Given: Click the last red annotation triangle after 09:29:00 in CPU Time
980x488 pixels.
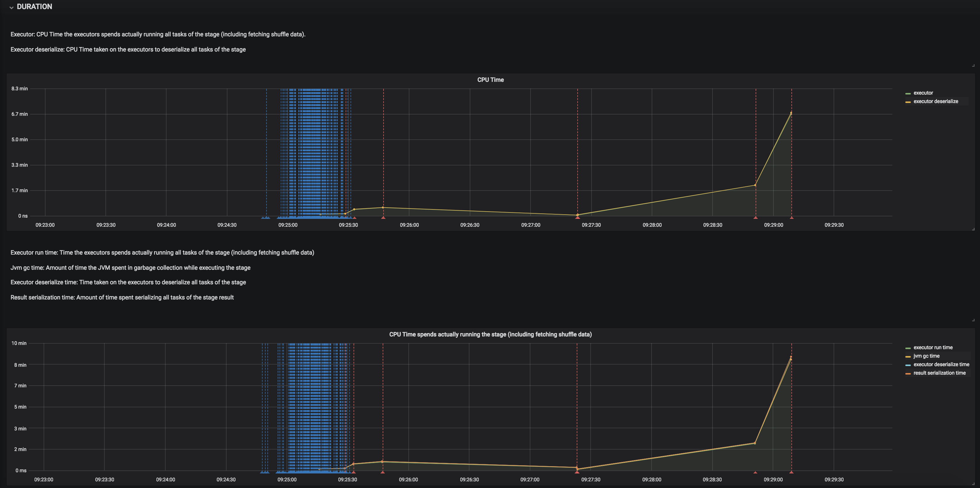Looking at the screenshot, I should coord(791,218).
